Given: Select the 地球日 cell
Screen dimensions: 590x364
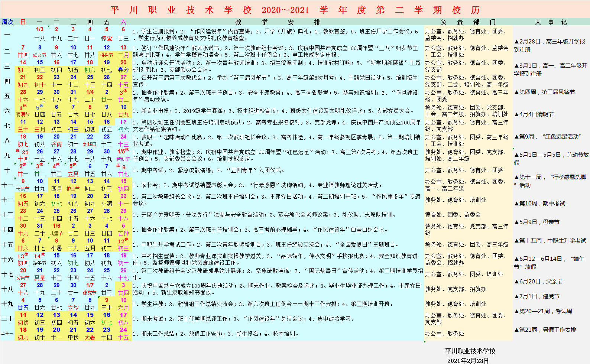Looking at the screenshot, I should [90, 144].
